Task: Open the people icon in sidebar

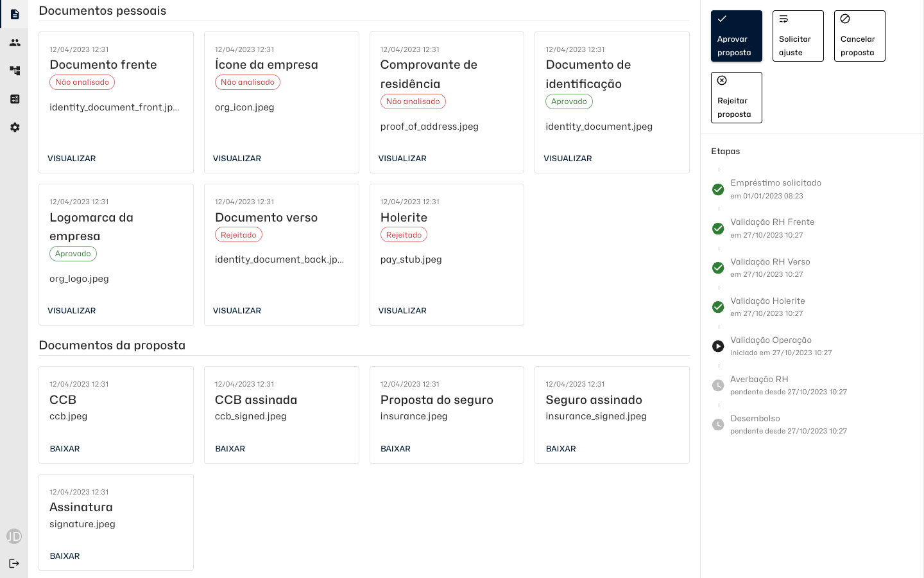Action: coord(14,42)
